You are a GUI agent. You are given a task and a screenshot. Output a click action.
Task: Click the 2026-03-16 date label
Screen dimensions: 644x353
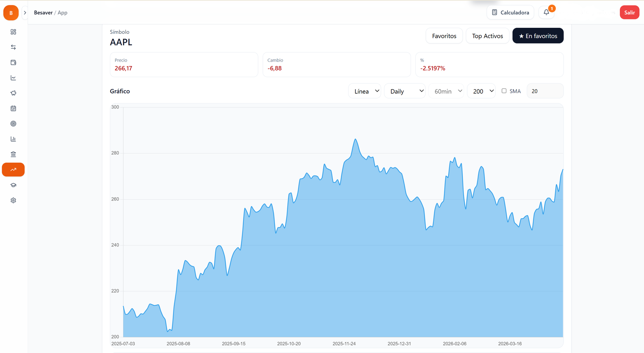click(x=510, y=344)
